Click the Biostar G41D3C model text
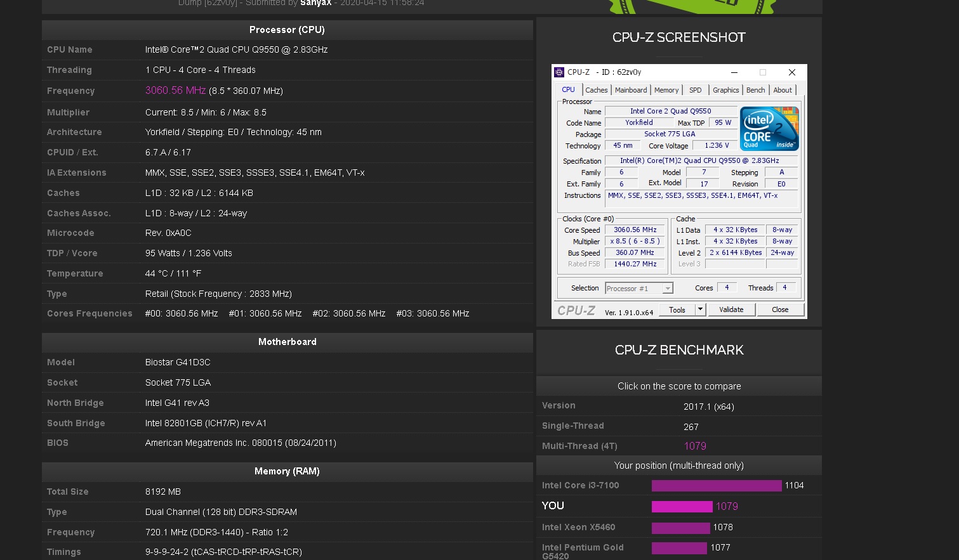Viewport: 959px width, 560px height. click(178, 363)
